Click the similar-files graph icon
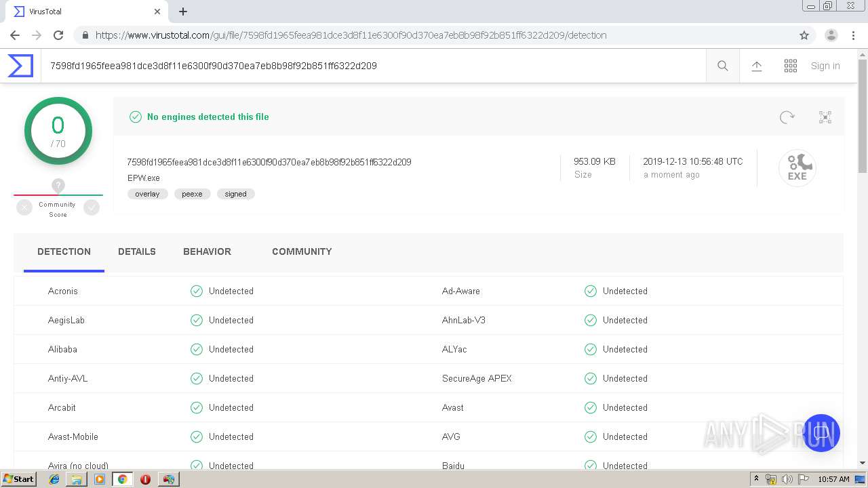Viewport: 868px width, 488px height. [825, 117]
